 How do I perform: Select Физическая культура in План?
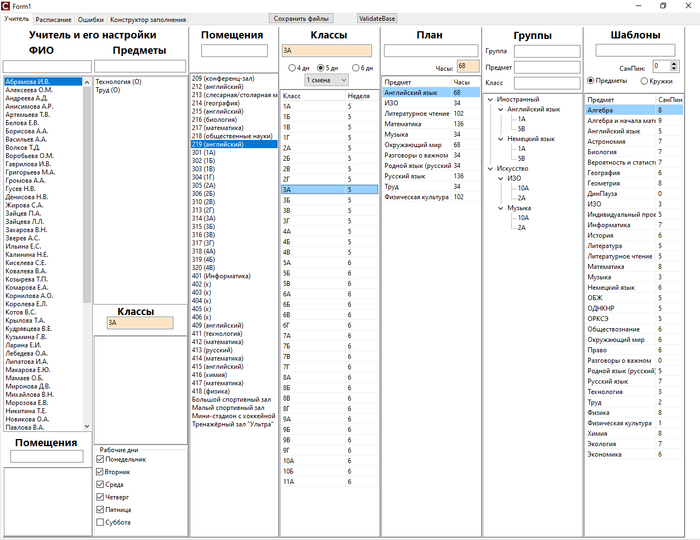[431, 197]
